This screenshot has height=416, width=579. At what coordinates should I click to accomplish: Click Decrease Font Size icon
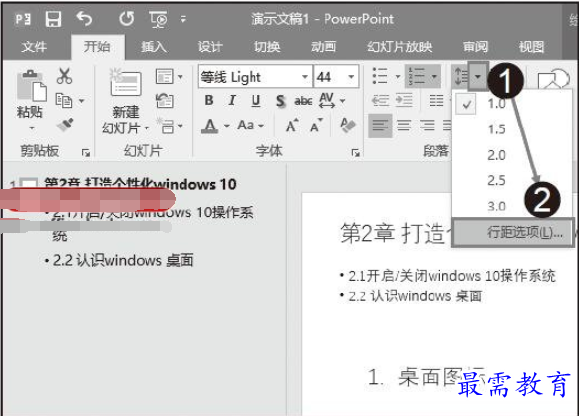(316, 126)
